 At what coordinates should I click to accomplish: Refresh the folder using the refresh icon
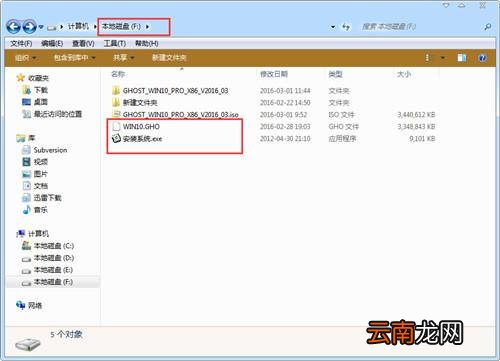[346, 27]
